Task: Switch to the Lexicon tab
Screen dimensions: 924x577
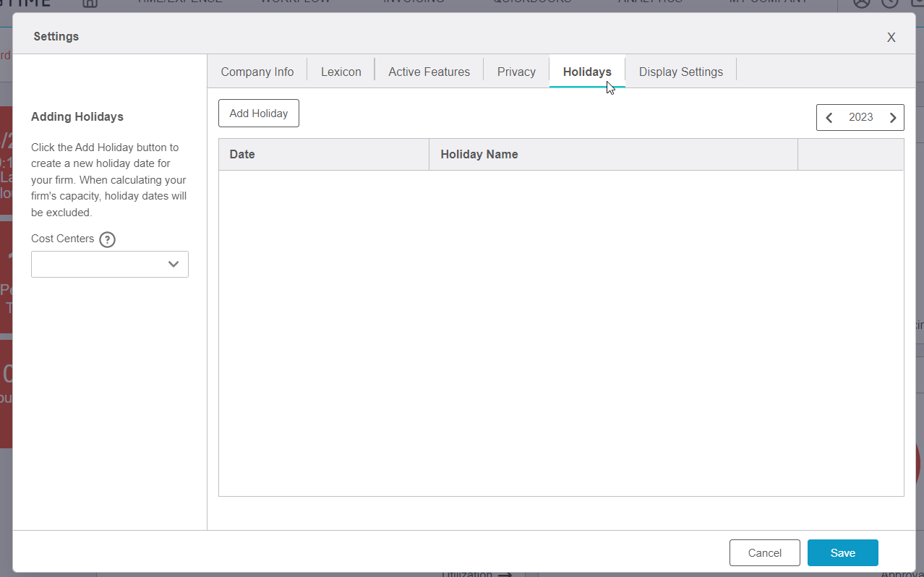Action: (341, 72)
